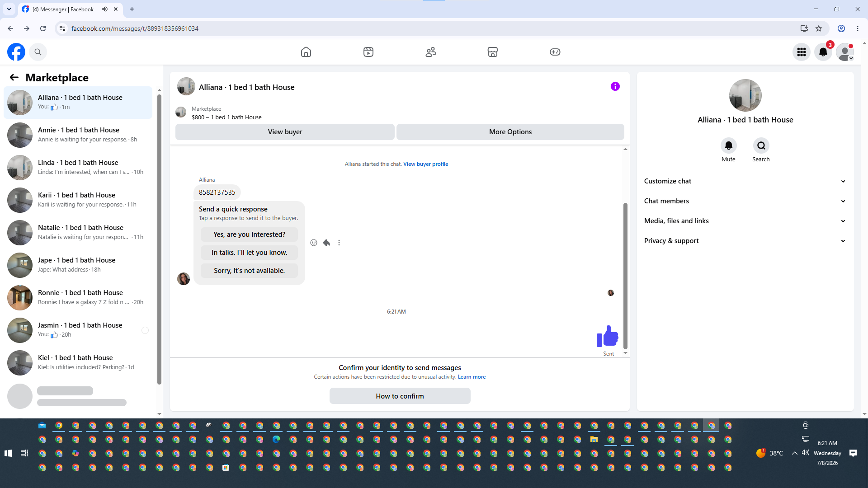This screenshot has height=488, width=868.
Task: Open the View buyer profile link
Action: (426, 164)
